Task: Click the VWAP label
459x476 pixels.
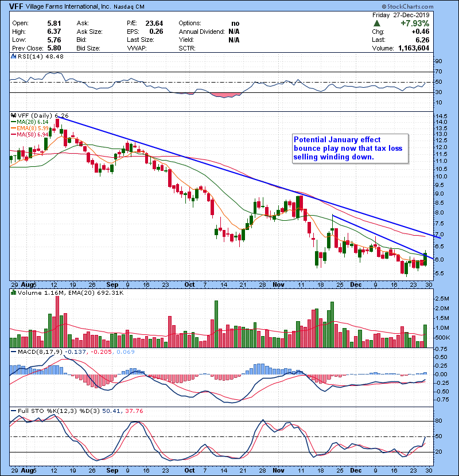Action: [137, 48]
